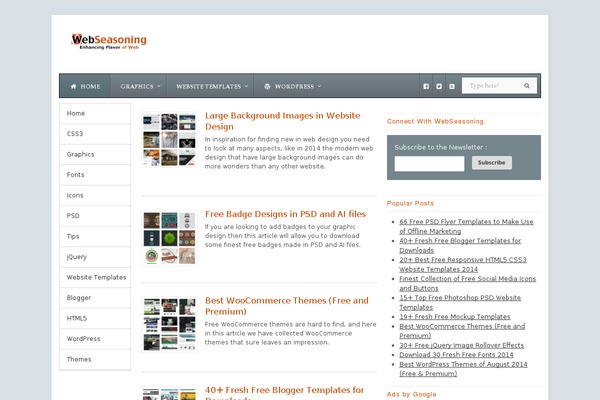Viewport: 600px width, 400px height.
Task: Click the 'Connect With WebSeasoning' heading
Action: click(x=435, y=121)
